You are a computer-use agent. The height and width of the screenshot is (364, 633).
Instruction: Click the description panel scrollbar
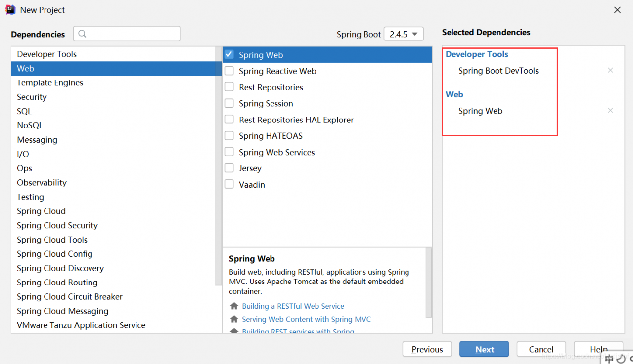429,282
